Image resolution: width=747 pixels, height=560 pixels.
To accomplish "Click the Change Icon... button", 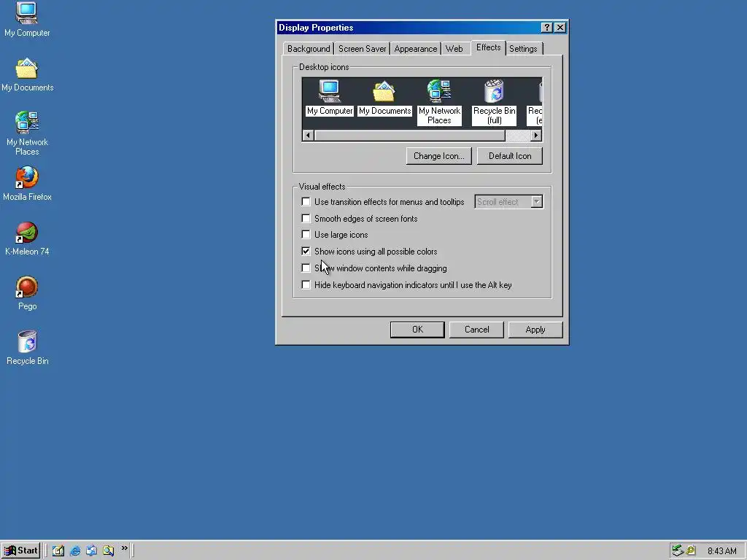I will click(438, 156).
